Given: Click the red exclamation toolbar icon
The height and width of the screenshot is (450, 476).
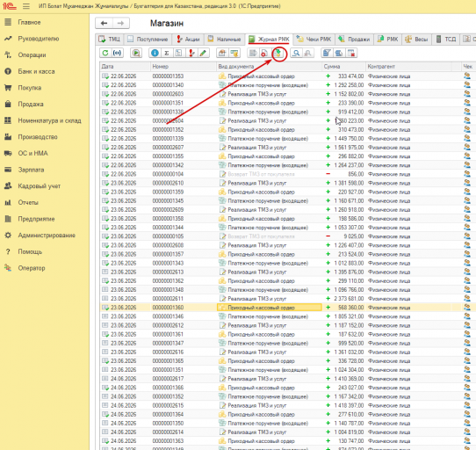Looking at the screenshot, I should coord(191,53).
